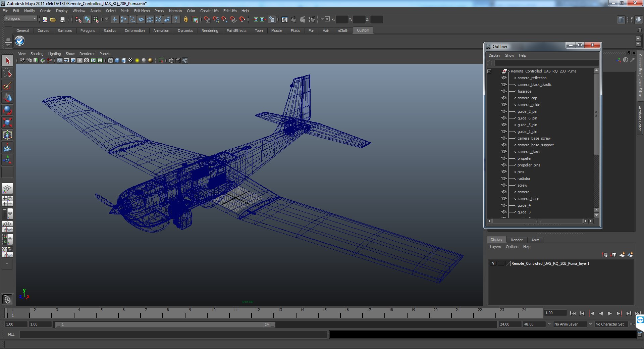The height and width of the screenshot is (349, 644).
Task: Activate the Rotate tool sphere icon
Action: tap(7, 110)
